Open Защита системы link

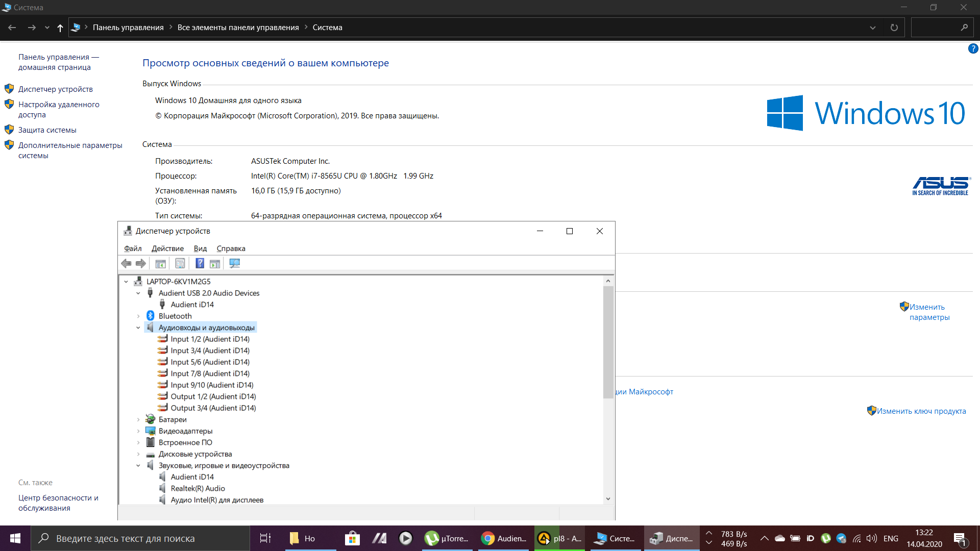(x=47, y=130)
